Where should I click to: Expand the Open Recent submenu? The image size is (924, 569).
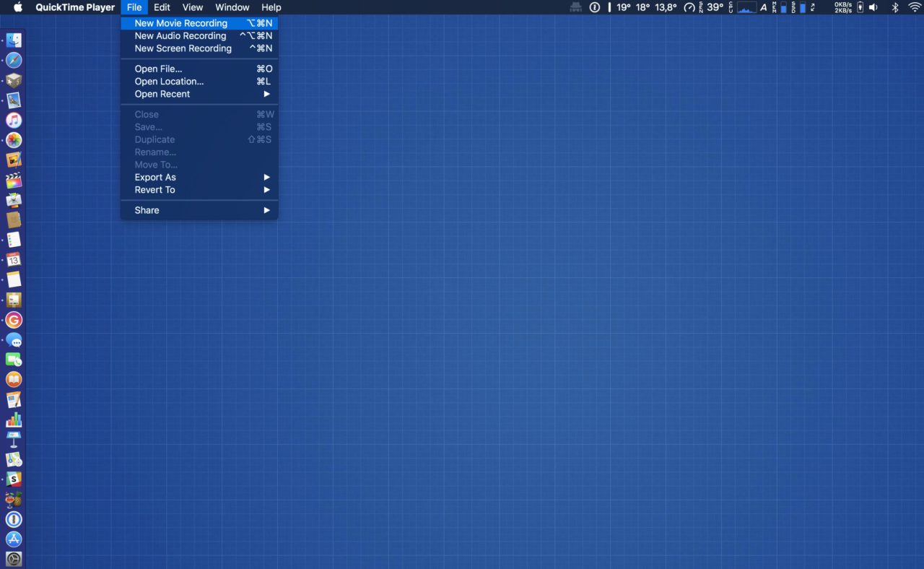[199, 94]
